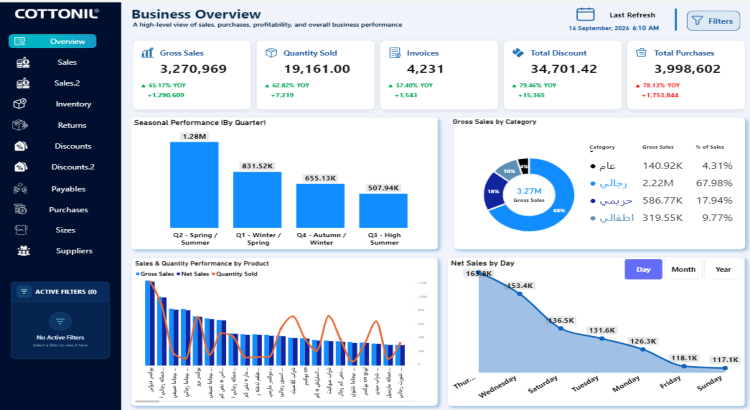Select the black عام legend dot

[x=593, y=166]
